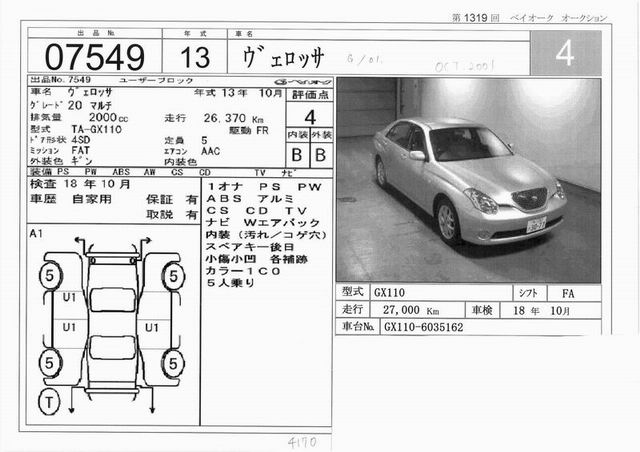Click the vehicle history 自家用
Screen dimensions: 640x452
pyautogui.click(x=92, y=200)
